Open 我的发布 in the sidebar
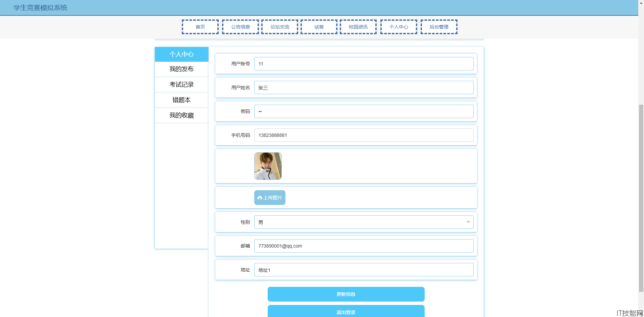 [x=181, y=69]
